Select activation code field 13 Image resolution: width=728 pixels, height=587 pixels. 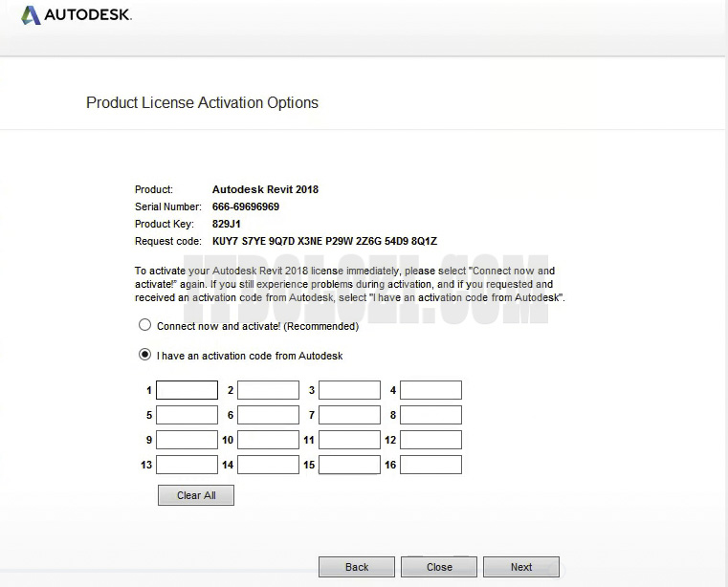[187, 465]
